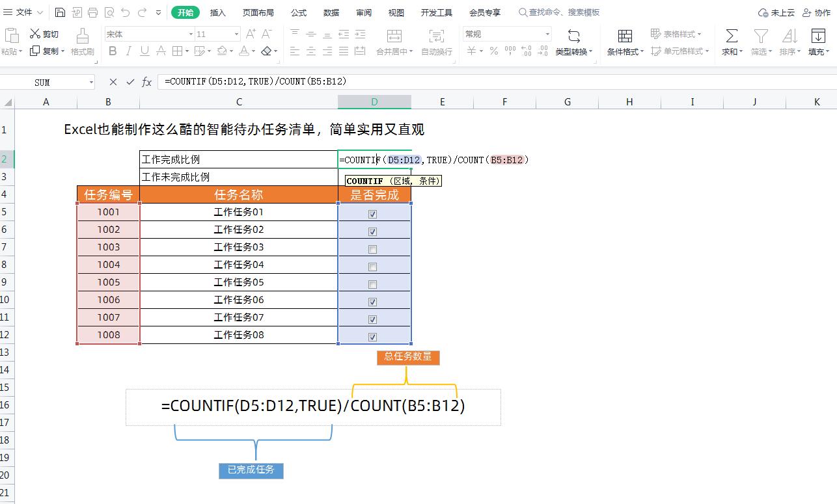Toggle the 工作任务08 checkbox off
Viewport: 837px width, 504px height.
click(372, 336)
